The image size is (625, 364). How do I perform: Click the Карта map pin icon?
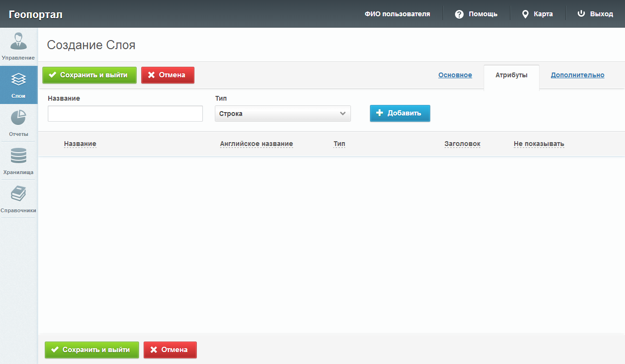coord(525,14)
